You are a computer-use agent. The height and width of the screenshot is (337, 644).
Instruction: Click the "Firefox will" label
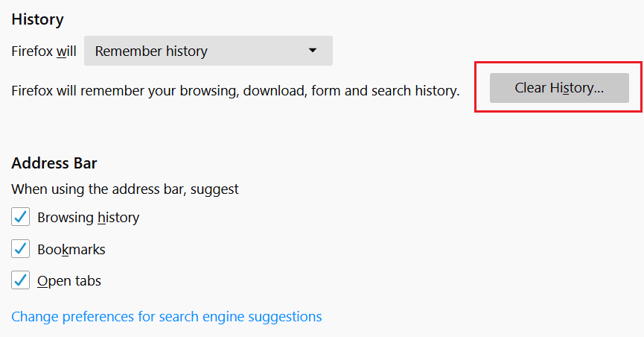[43, 51]
